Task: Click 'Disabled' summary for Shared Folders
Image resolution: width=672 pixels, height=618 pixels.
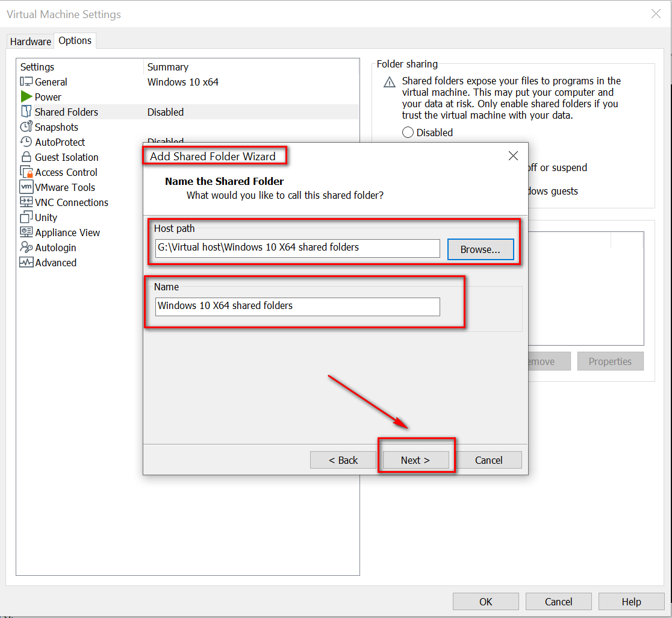Action: (x=166, y=112)
